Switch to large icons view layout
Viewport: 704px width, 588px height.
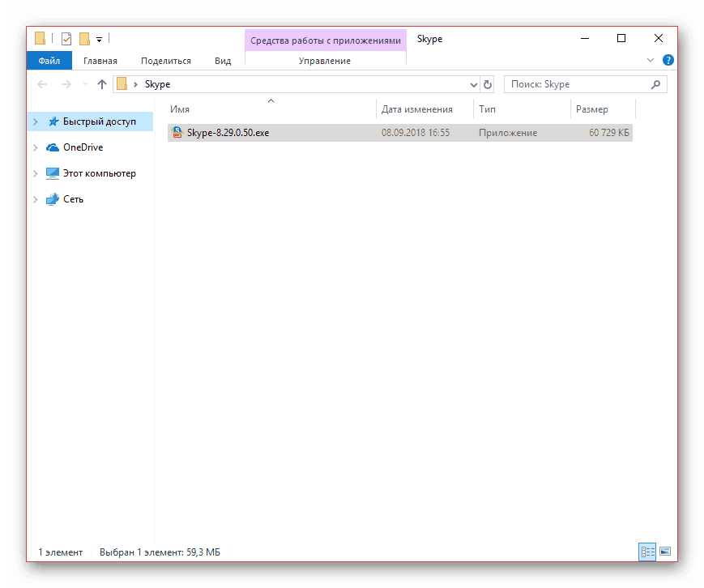[665, 552]
